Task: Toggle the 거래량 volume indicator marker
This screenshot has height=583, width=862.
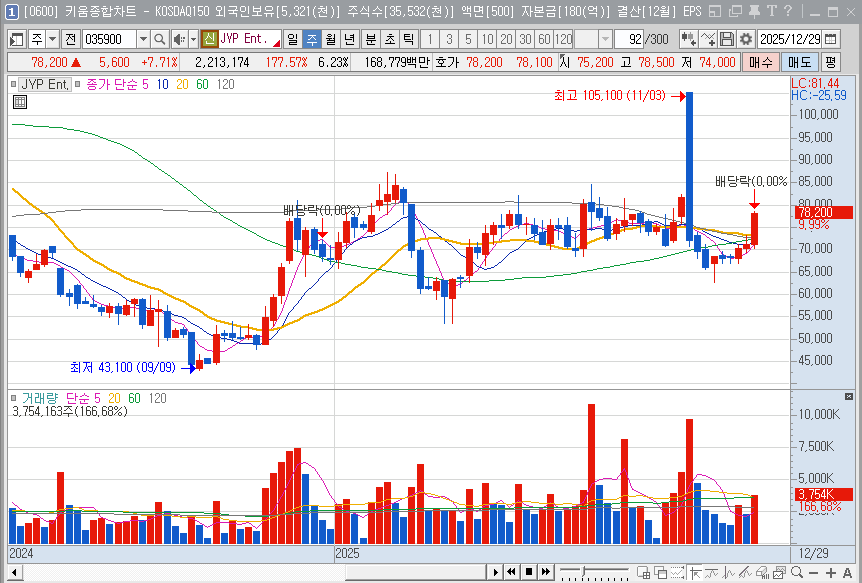Action: (x=14, y=398)
